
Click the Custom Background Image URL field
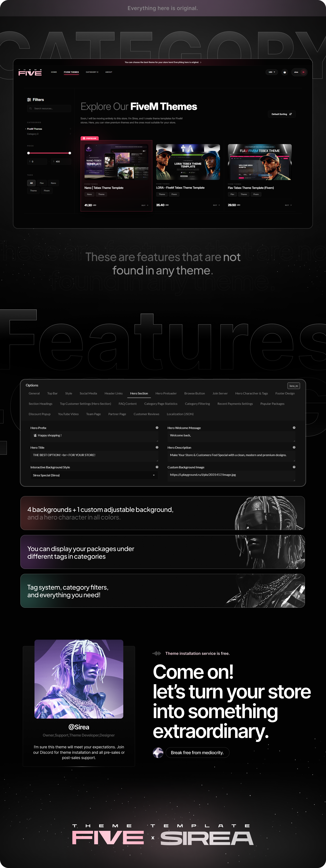click(x=231, y=476)
